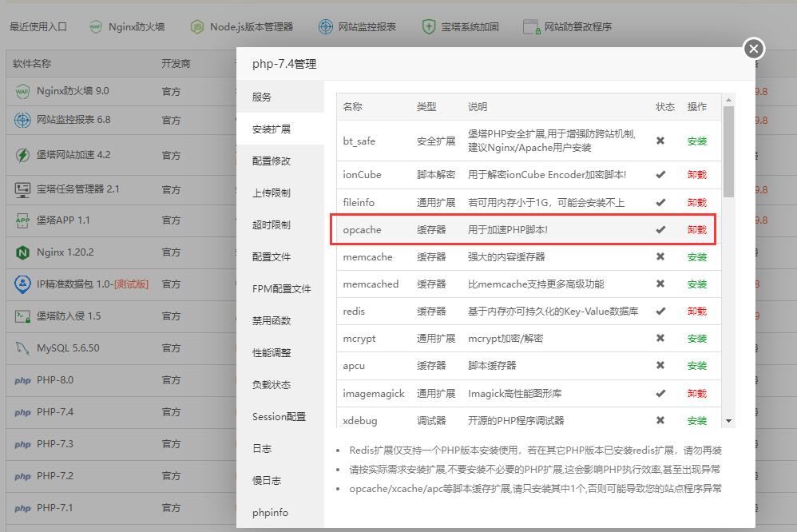Open 上传限制 tab
Viewport: 797px width, 532px height.
point(280,193)
